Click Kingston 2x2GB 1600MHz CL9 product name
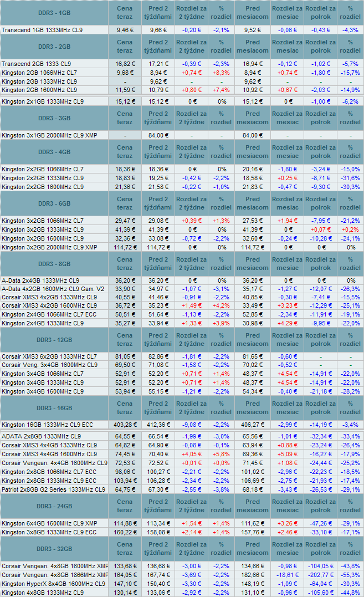Image resolution: width=364 pixels, height=597 pixels. click(43, 187)
